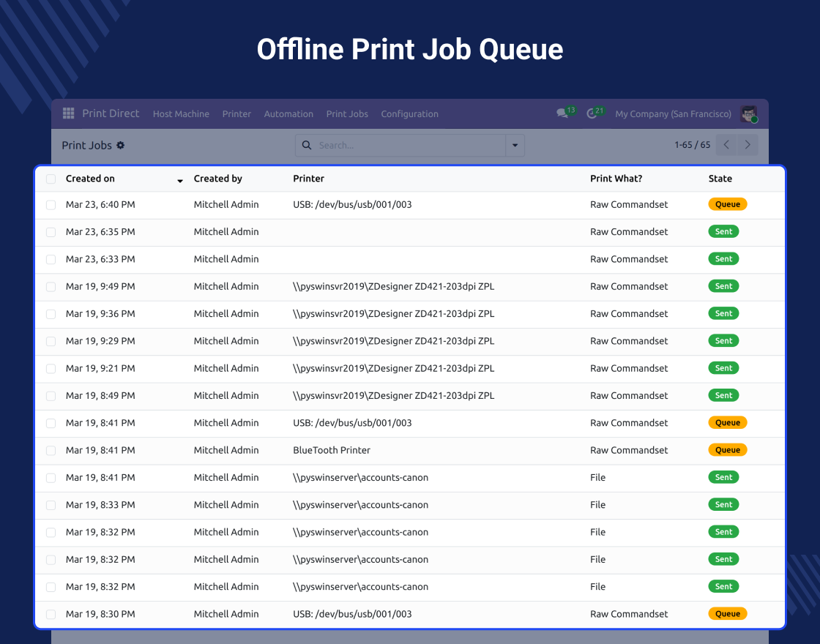Click the Print Direct app name
The width and height of the screenshot is (820, 644).
pyautogui.click(x=111, y=113)
